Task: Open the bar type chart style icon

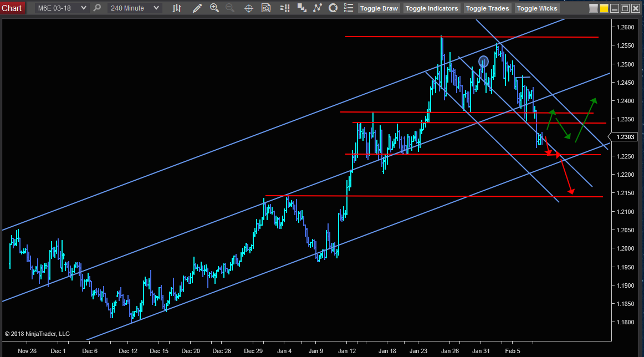Action: click(x=177, y=8)
